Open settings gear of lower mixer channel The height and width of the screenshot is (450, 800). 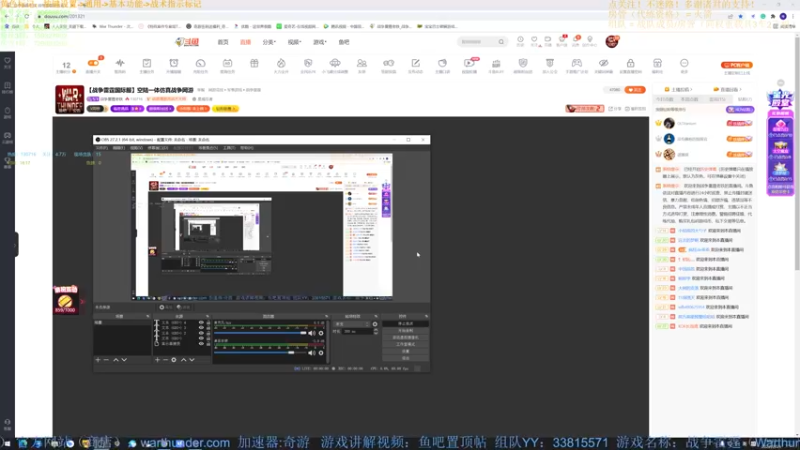point(321,353)
